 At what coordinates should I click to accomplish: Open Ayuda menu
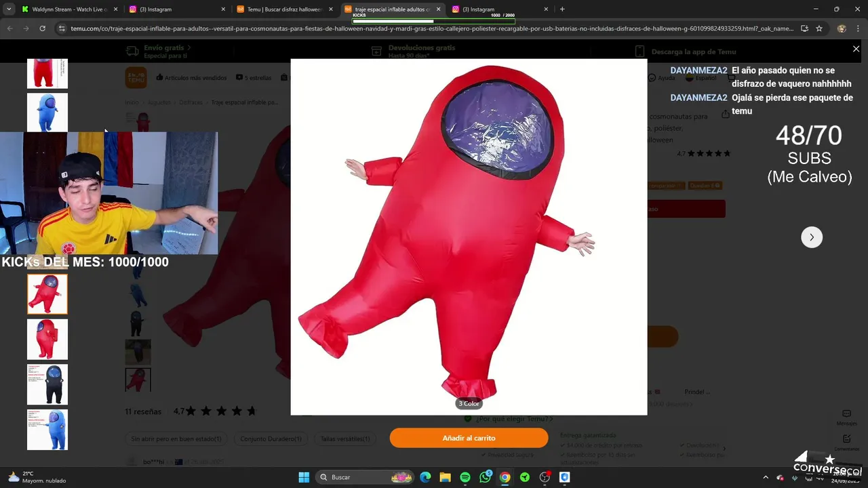pos(662,78)
